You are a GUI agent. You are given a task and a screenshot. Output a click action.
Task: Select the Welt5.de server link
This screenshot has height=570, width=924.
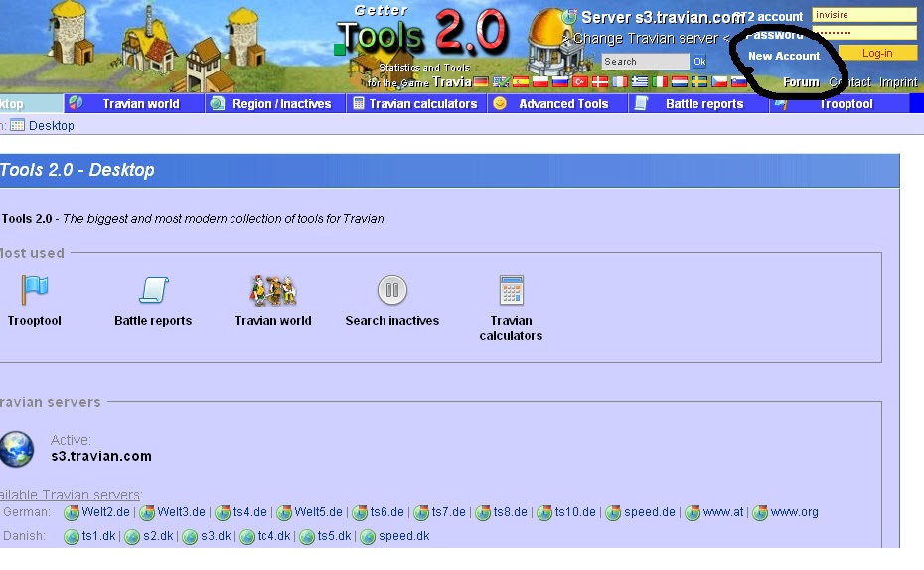(318, 512)
